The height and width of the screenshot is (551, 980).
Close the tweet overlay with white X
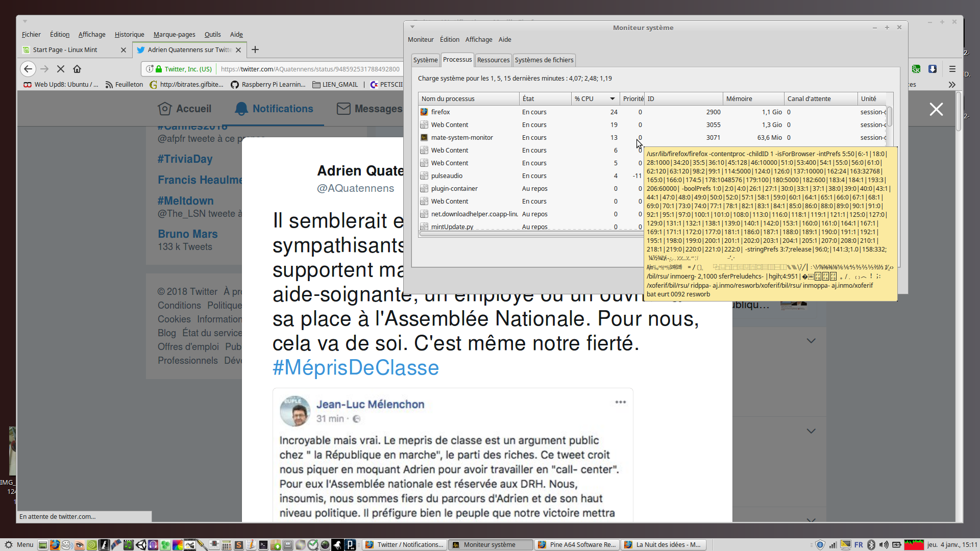tap(936, 109)
